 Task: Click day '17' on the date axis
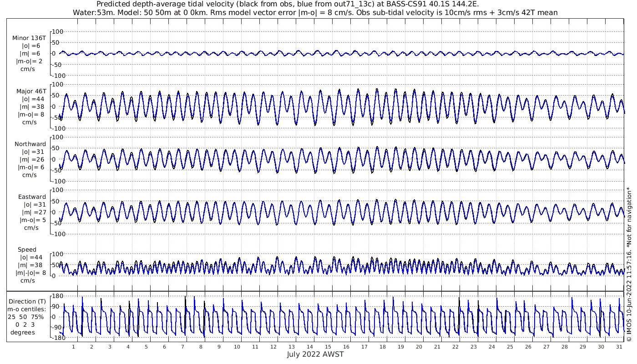coord(364,347)
